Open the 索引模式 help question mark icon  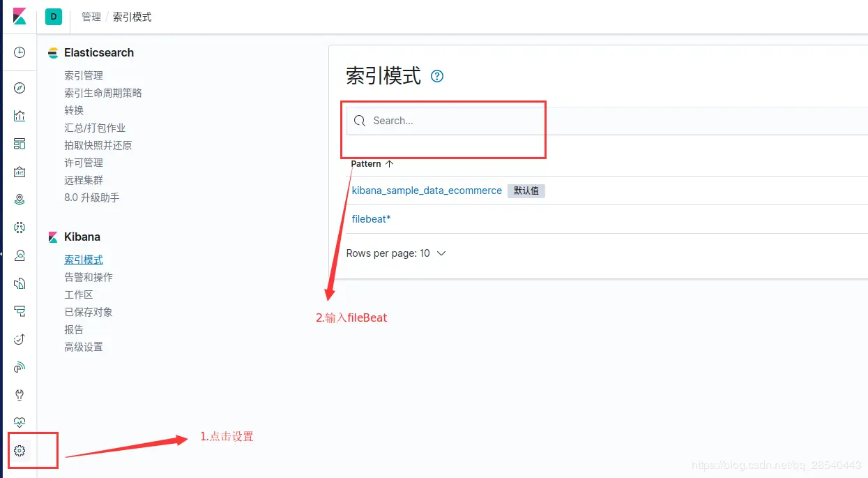point(436,77)
